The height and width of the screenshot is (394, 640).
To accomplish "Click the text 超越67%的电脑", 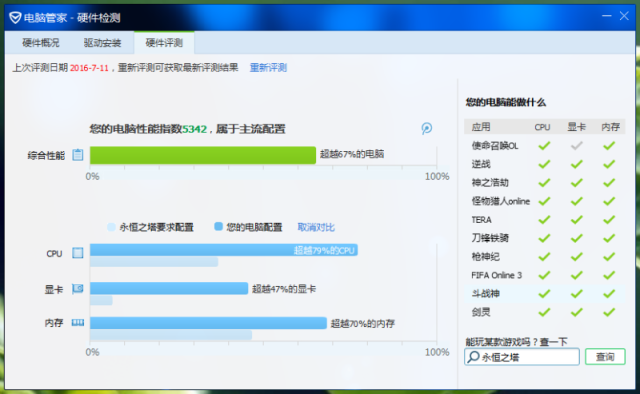I will pyautogui.click(x=352, y=154).
